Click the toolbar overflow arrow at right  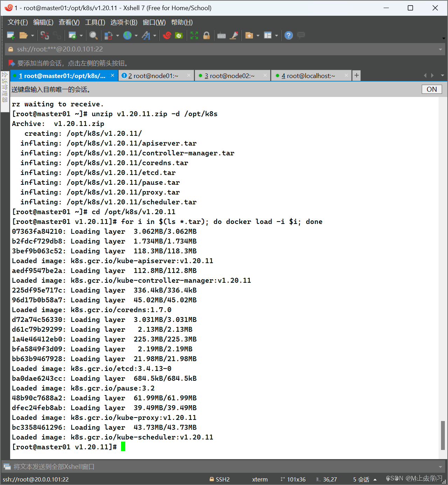(x=443, y=38)
